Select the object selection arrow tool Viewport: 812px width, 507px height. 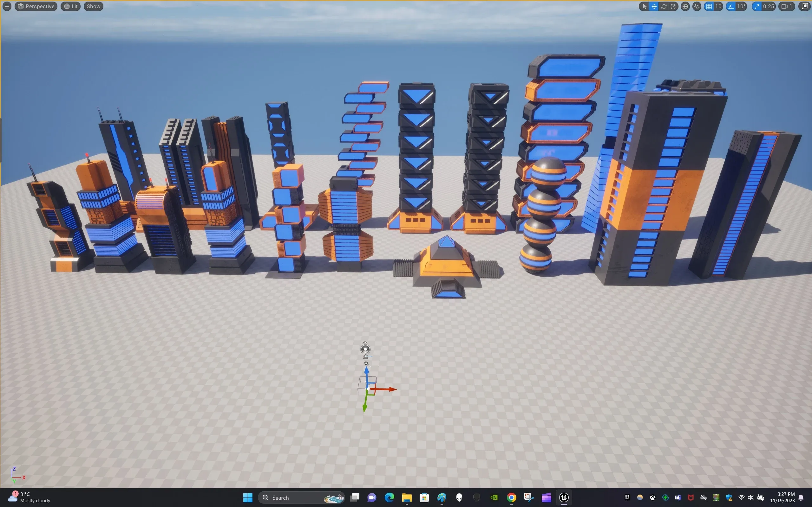[644, 6]
